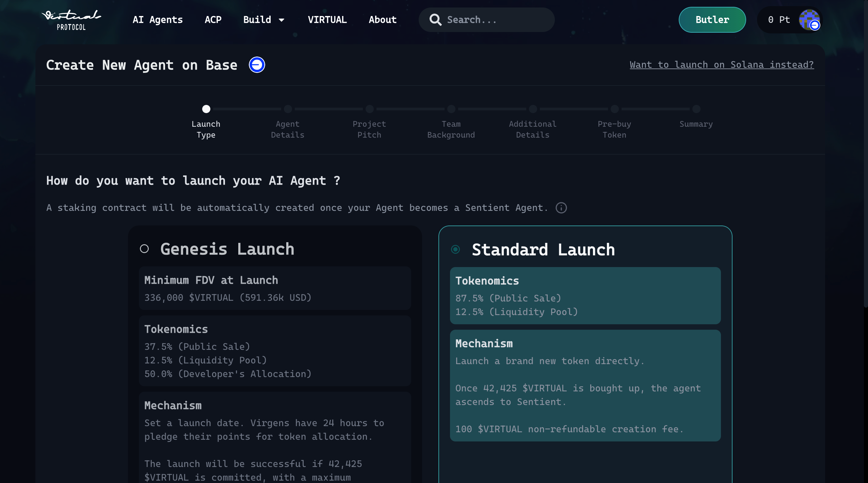The width and height of the screenshot is (868, 483).
Task: Click 100 $VIRTUAL non-refundable creation fee text
Action: (569, 429)
